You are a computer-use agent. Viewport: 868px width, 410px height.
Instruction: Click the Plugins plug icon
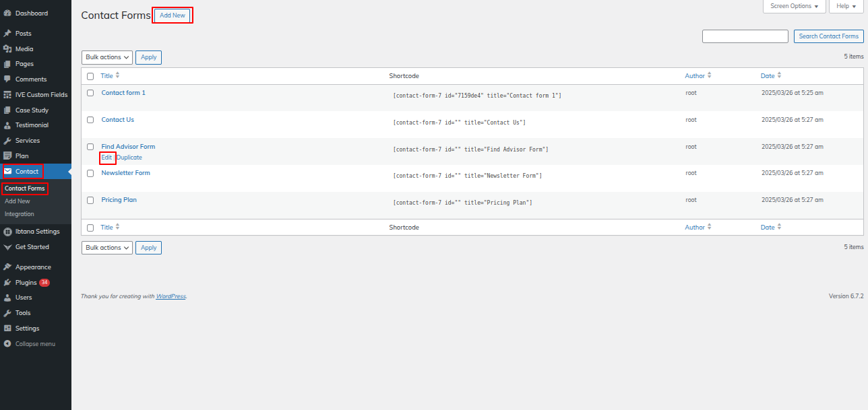[7, 283]
